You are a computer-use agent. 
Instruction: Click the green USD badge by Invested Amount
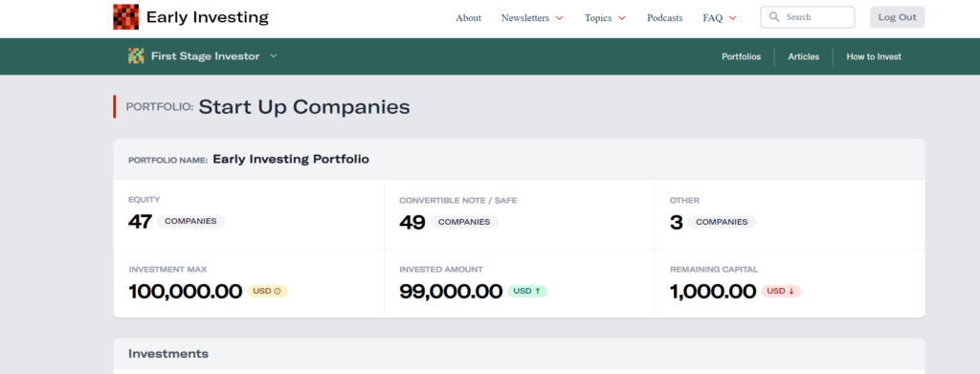527,291
